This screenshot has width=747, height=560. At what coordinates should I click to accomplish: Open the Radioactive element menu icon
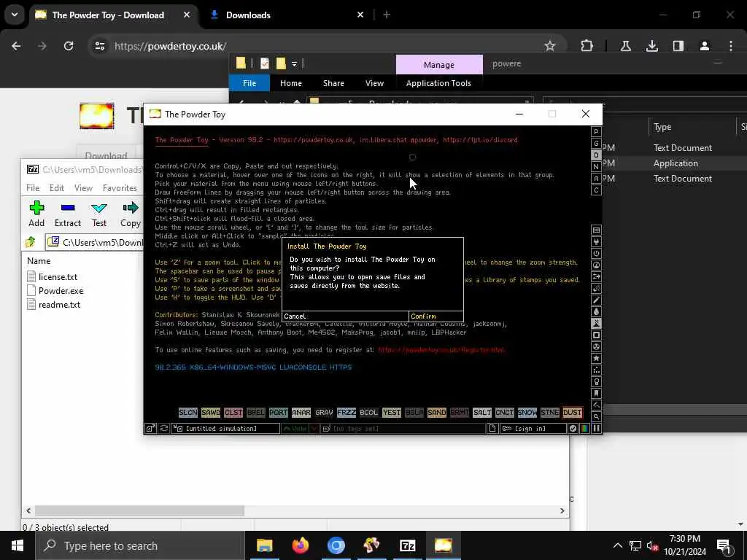[x=596, y=346]
